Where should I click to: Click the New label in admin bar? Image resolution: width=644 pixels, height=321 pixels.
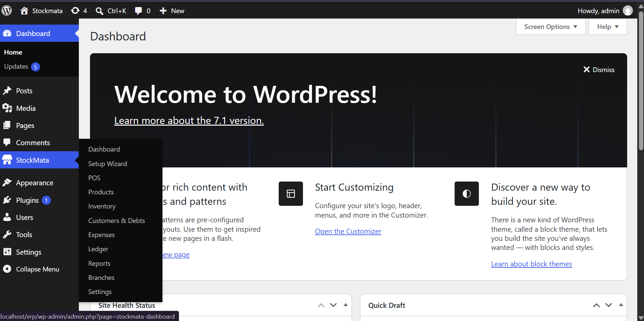point(178,11)
